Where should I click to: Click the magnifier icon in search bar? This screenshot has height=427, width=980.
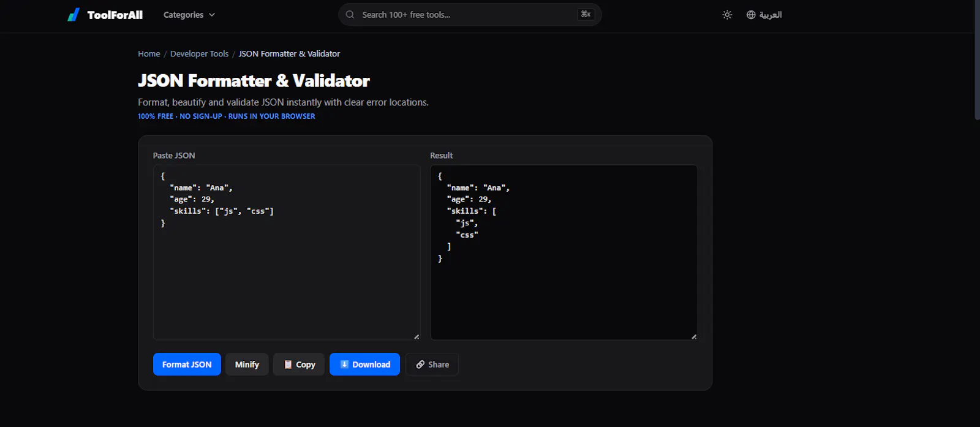tap(350, 15)
